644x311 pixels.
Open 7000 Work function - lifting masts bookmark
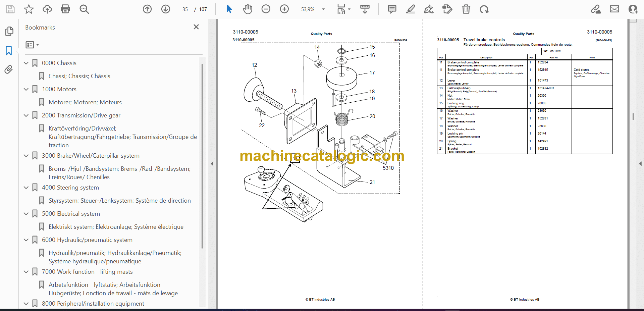87,272
